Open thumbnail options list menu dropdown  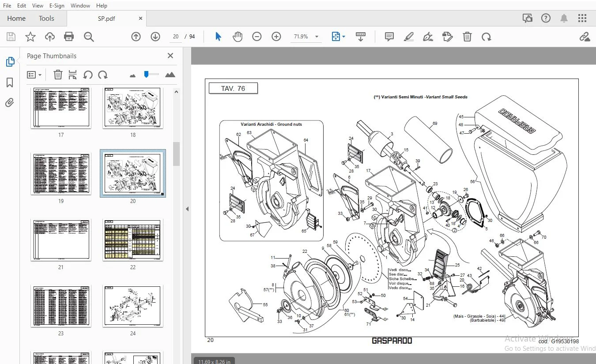pyautogui.click(x=34, y=75)
